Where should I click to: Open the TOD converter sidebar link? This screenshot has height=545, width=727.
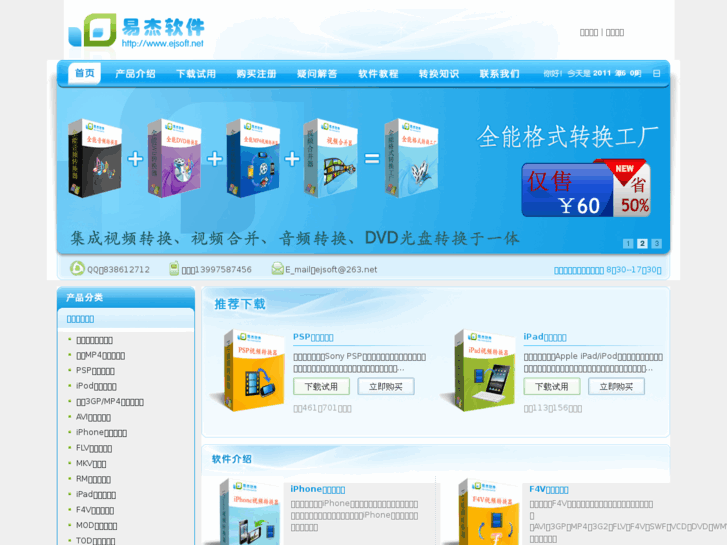[x=96, y=541]
